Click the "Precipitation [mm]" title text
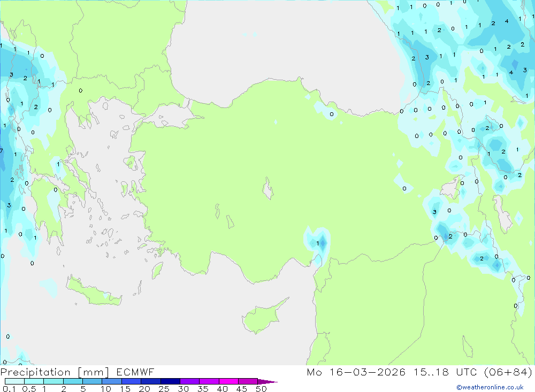Viewport: 535px width, 392px height. point(55,372)
